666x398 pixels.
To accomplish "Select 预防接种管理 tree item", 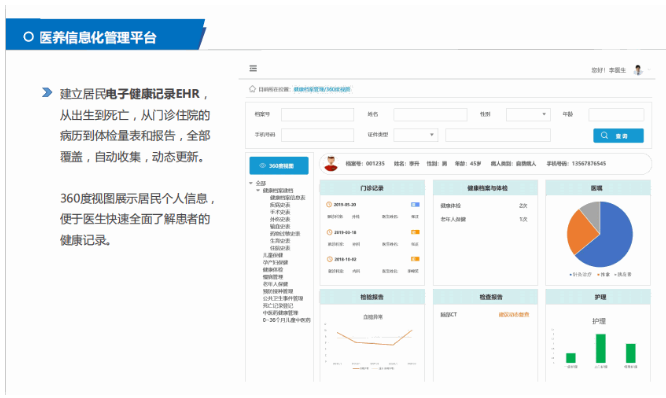I will pyautogui.click(x=278, y=291).
